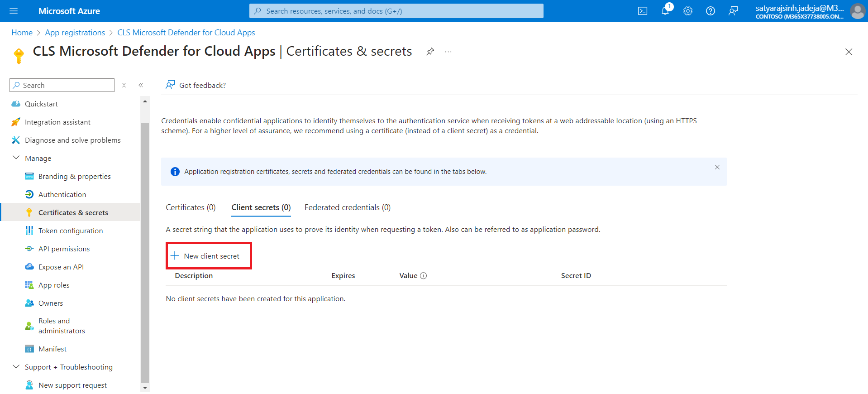Open Token configuration
The image size is (868, 394).
71,231
